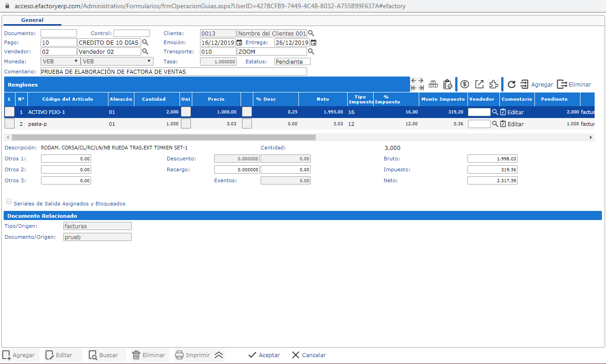Image resolution: width=606 pixels, height=364 pixels.
Task: Focus the Documento input field
Action: 59,33
